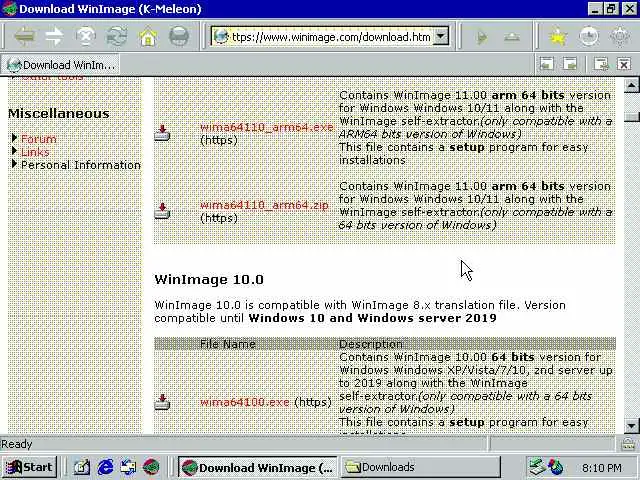Click the network tray icon
Viewport: 640px width, 480px height.
(x=536, y=467)
